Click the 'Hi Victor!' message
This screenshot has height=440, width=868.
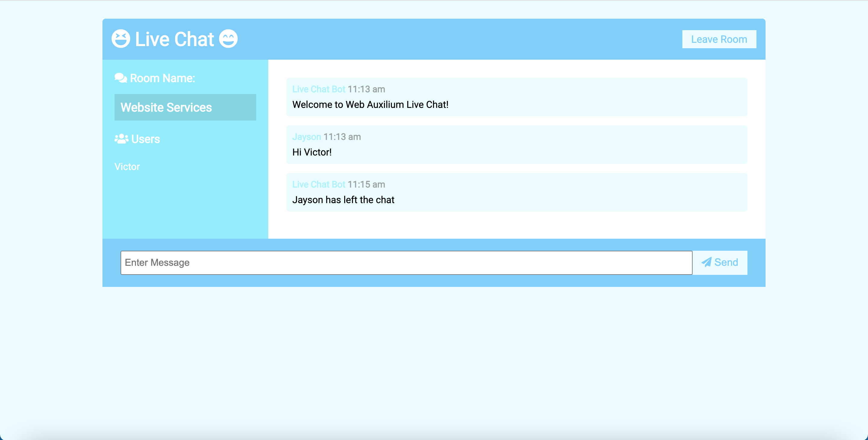312,152
